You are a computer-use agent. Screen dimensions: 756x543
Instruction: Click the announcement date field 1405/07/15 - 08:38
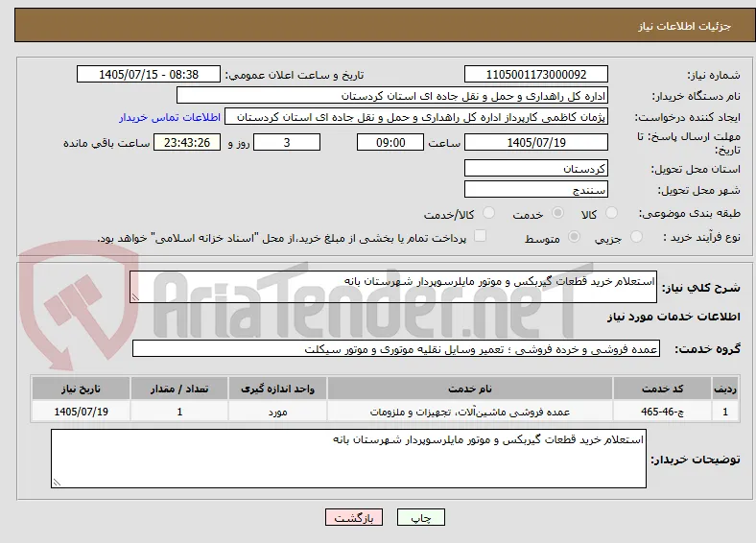149,74
